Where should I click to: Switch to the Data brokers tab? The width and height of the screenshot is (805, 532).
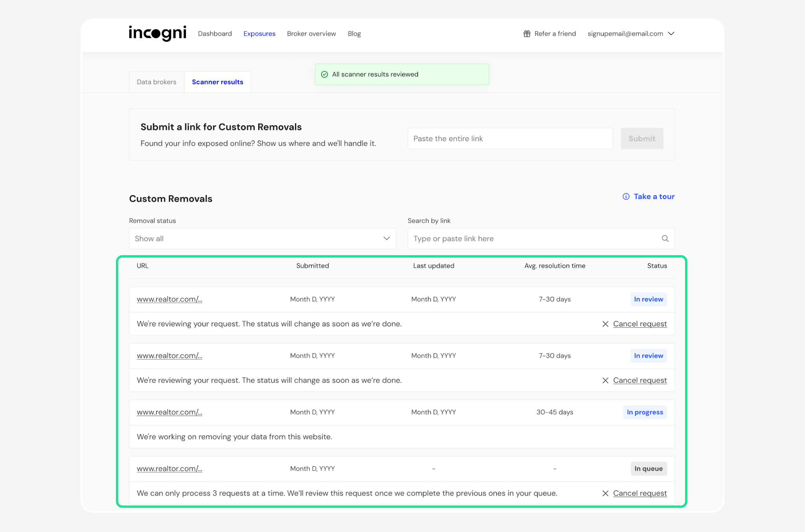pyautogui.click(x=156, y=82)
